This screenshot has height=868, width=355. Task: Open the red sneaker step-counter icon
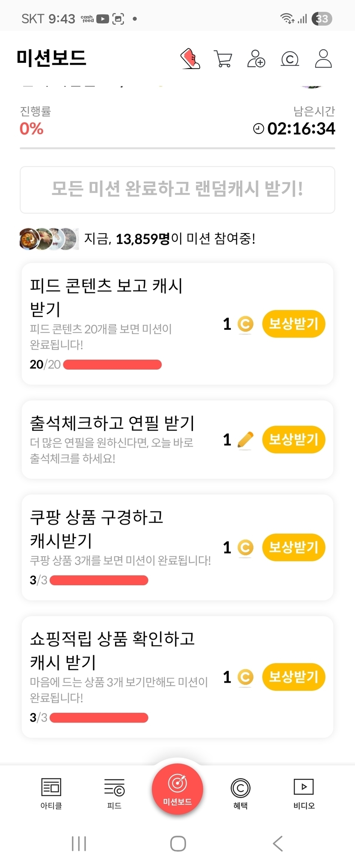coord(190,59)
